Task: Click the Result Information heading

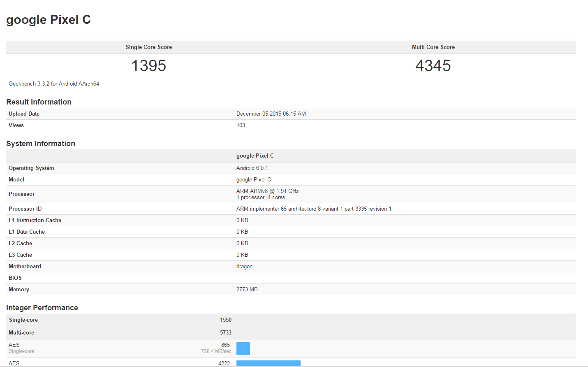Action: click(39, 102)
